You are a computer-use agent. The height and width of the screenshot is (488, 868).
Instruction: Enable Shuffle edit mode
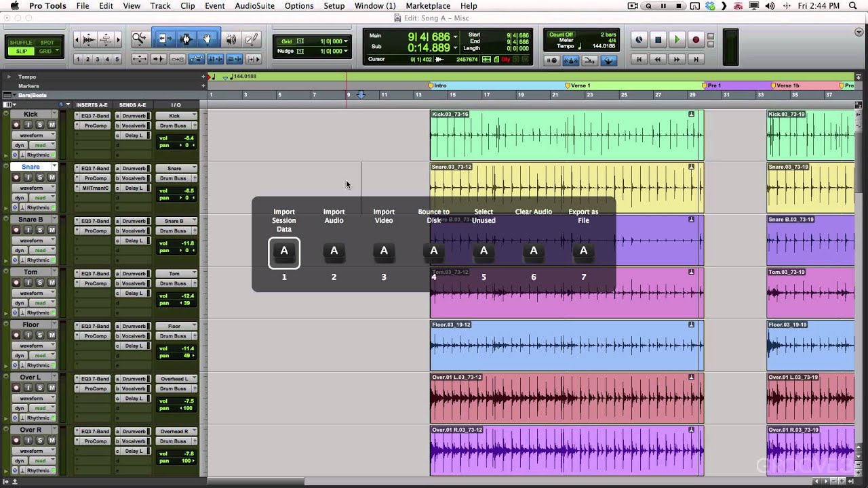click(21, 43)
